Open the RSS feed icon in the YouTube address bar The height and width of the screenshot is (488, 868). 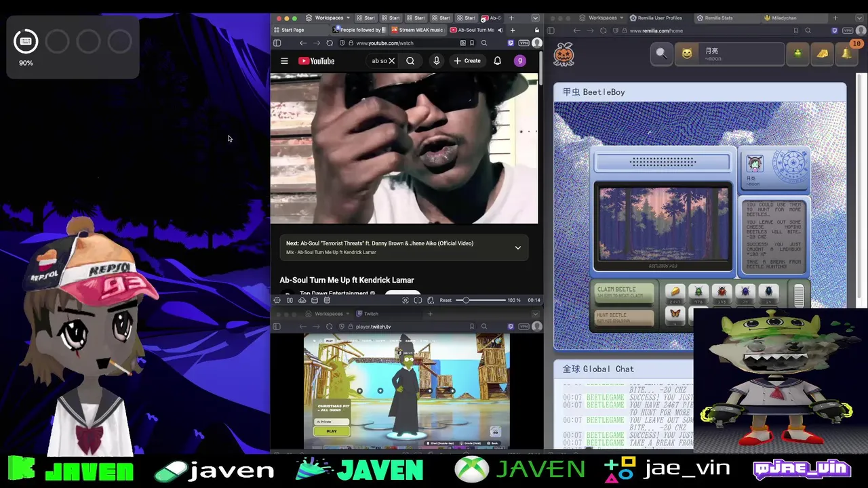pos(463,43)
